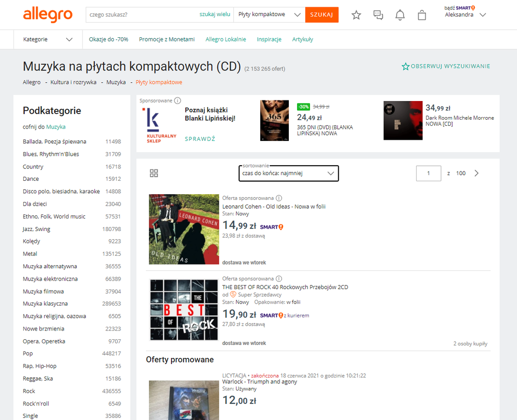Click the szukaj wielu link

[x=215, y=14]
